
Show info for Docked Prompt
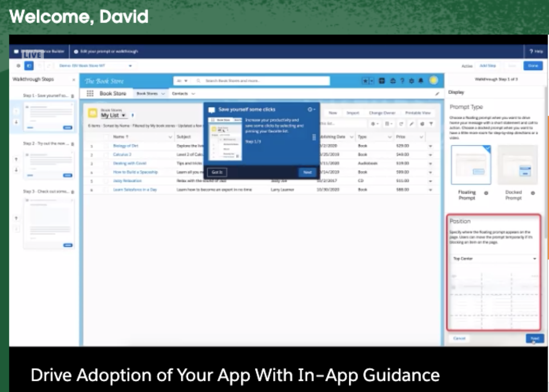533,193
